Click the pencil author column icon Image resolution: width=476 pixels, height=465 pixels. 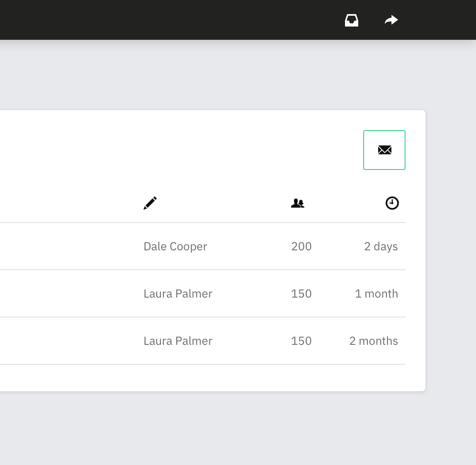[x=150, y=203]
